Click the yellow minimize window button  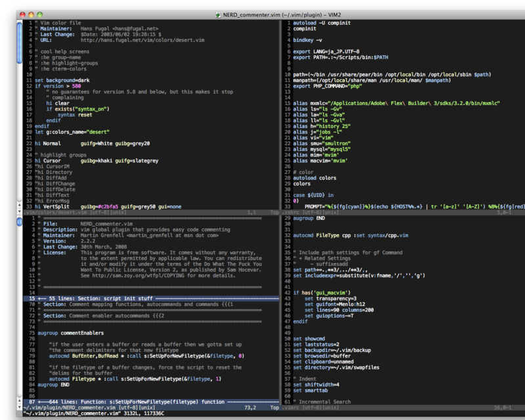click(31, 14)
